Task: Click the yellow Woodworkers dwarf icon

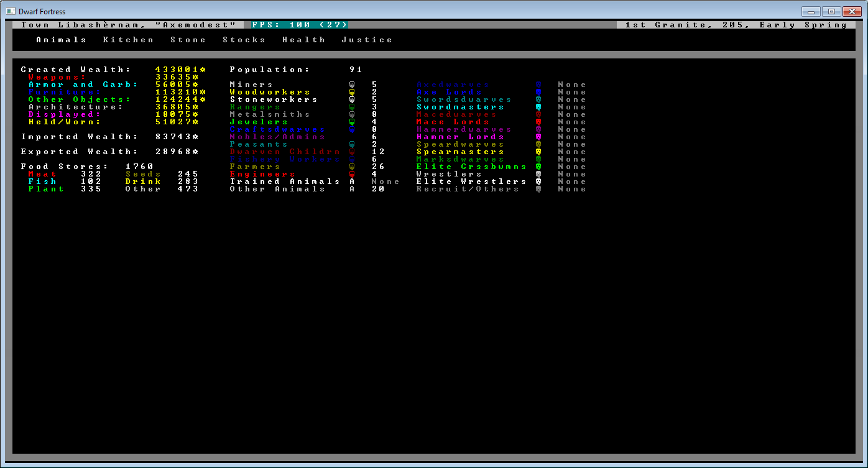Action: pyautogui.click(x=352, y=92)
